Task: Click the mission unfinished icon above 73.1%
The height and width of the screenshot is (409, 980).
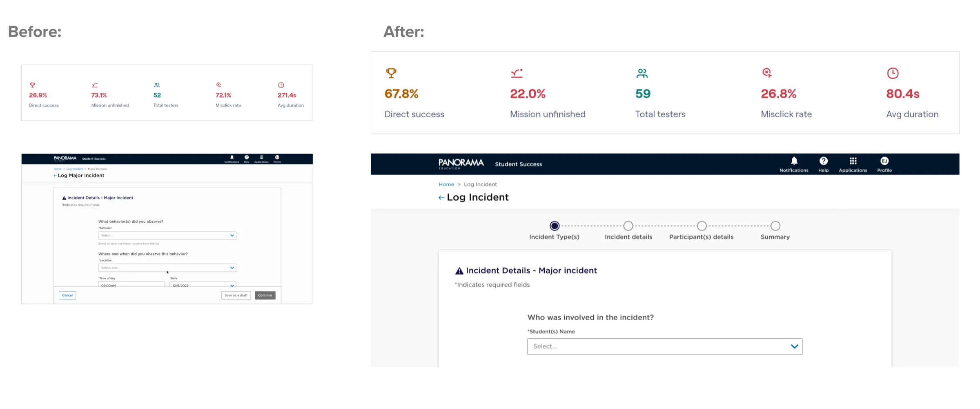Action: click(x=95, y=85)
